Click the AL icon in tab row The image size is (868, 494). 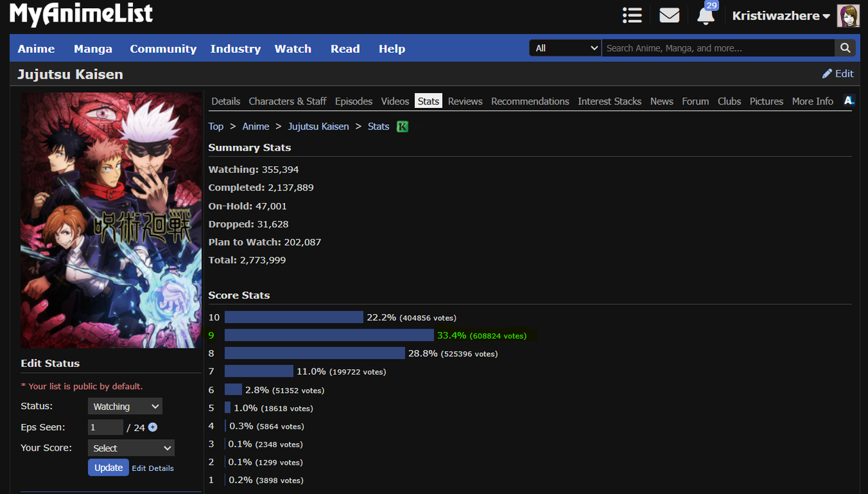(x=848, y=100)
